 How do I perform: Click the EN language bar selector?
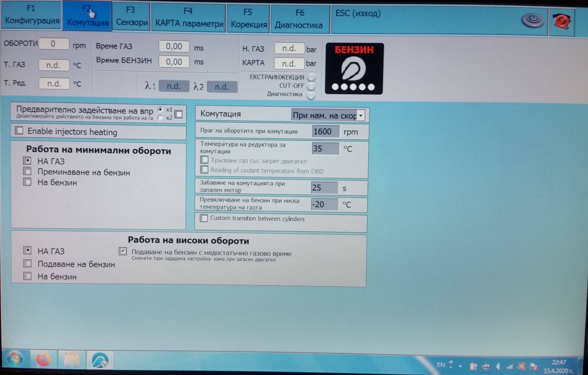[441, 365]
